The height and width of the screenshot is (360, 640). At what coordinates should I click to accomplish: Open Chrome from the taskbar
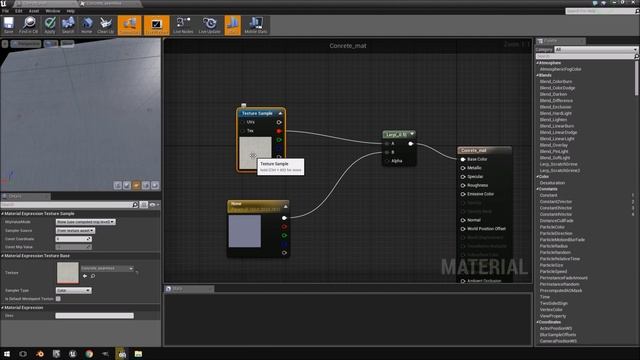pos(89,354)
